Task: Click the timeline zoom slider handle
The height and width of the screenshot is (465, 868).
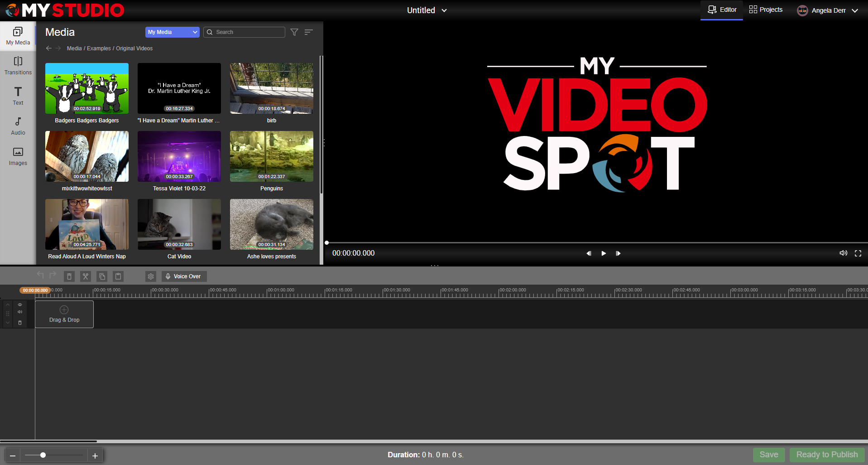Action: point(43,455)
